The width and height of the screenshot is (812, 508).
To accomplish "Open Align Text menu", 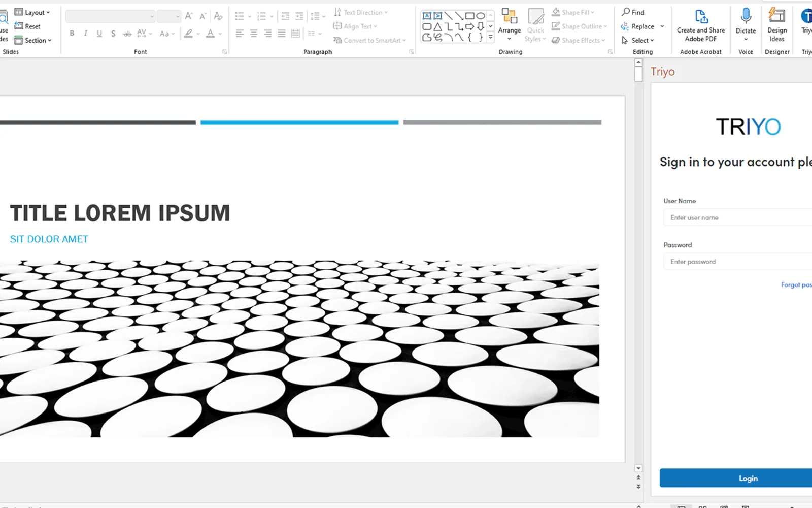I will pyautogui.click(x=355, y=26).
